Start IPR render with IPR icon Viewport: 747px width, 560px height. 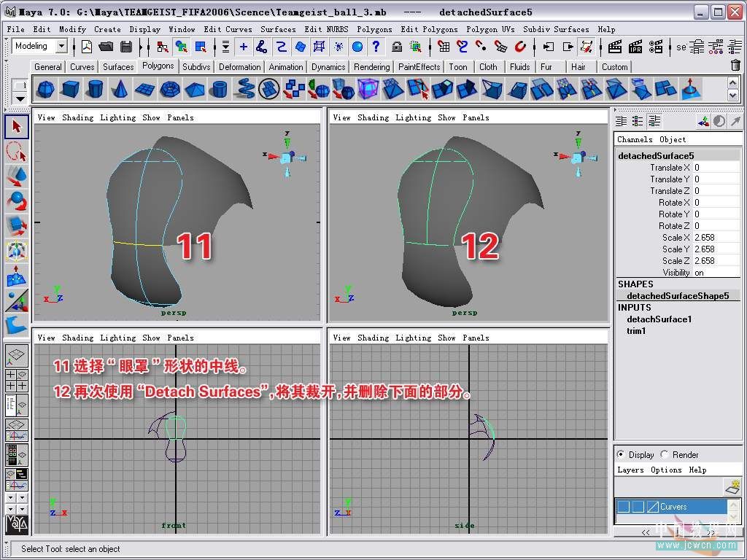tap(635, 47)
